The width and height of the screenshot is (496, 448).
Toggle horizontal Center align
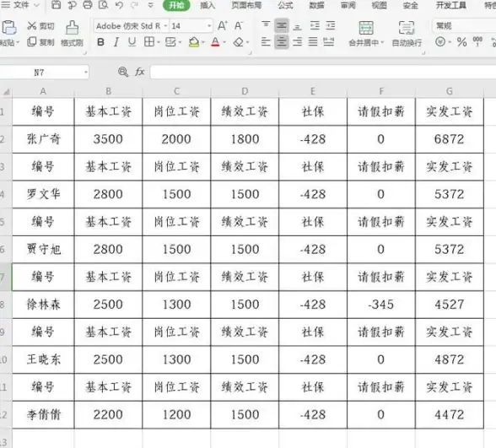pos(282,42)
